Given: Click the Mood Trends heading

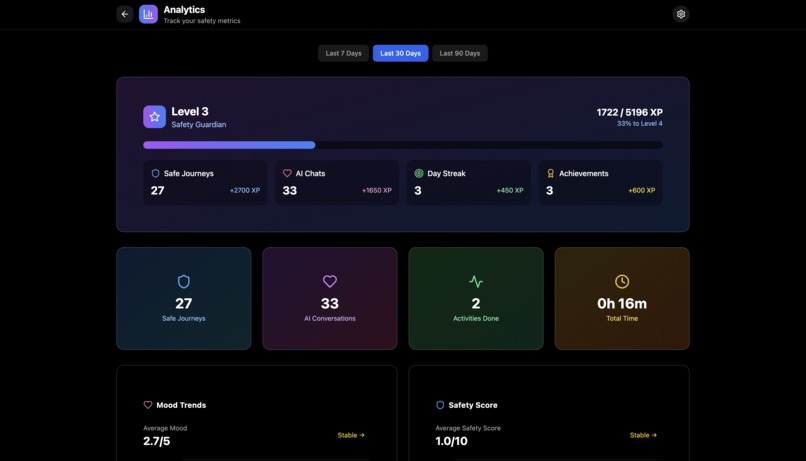Looking at the screenshot, I should [x=181, y=405].
